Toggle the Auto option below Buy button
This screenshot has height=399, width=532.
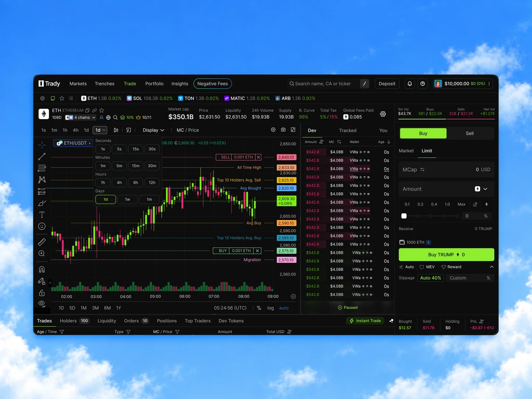[x=406, y=267]
